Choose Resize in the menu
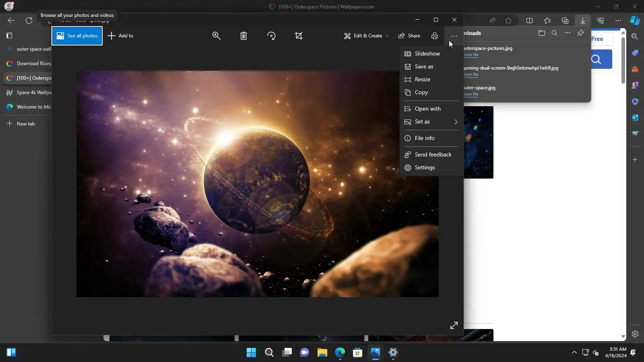 coord(431,79)
